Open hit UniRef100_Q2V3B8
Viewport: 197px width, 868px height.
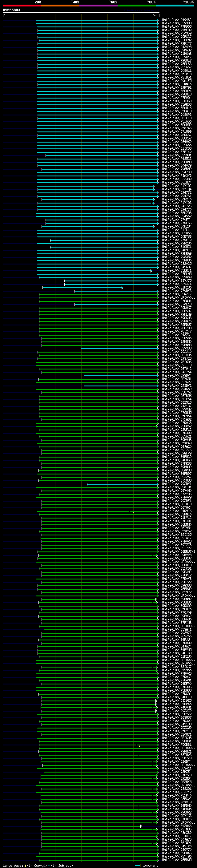tap(177, 23)
